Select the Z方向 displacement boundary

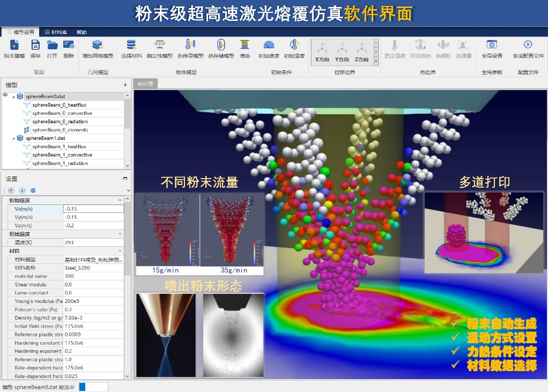coord(361,52)
